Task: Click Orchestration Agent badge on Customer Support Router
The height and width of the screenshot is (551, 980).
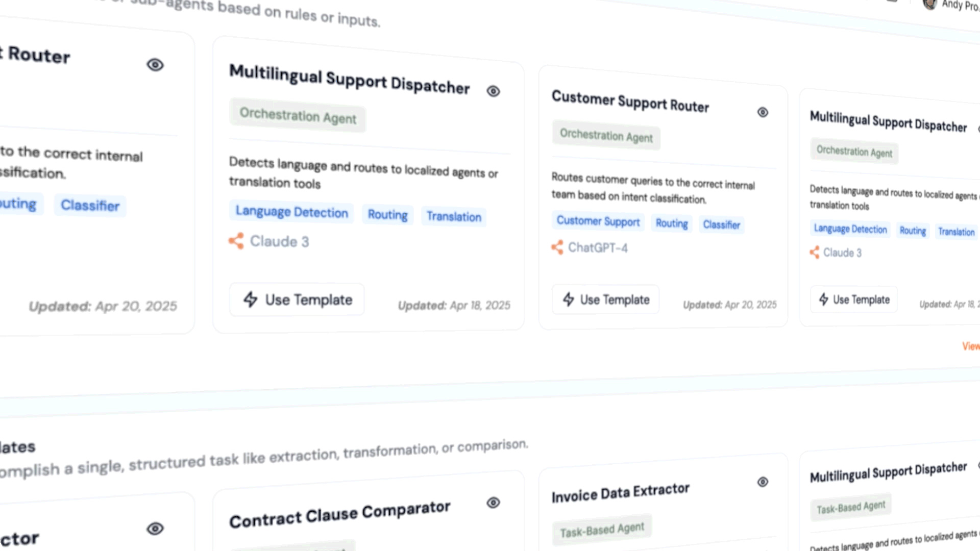Action: coord(606,136)
